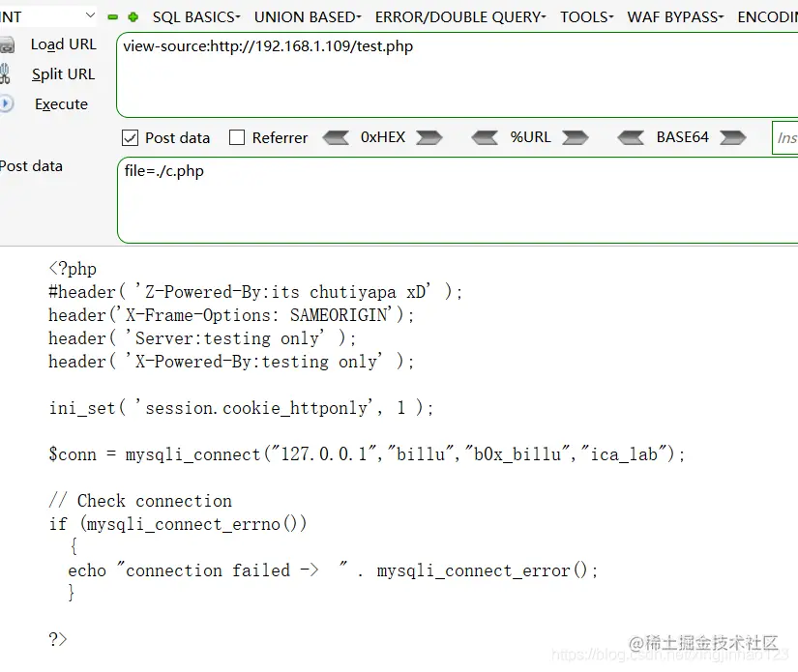Open the SQL BASICS menu

(196, 17)
